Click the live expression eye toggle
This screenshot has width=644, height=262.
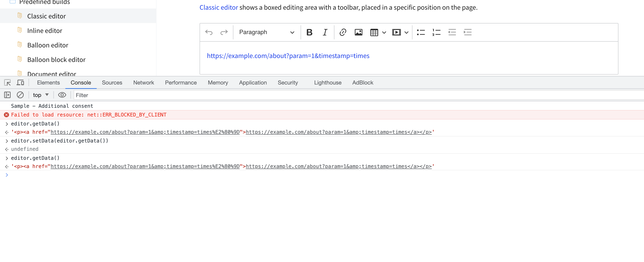[x=62, y=95]
